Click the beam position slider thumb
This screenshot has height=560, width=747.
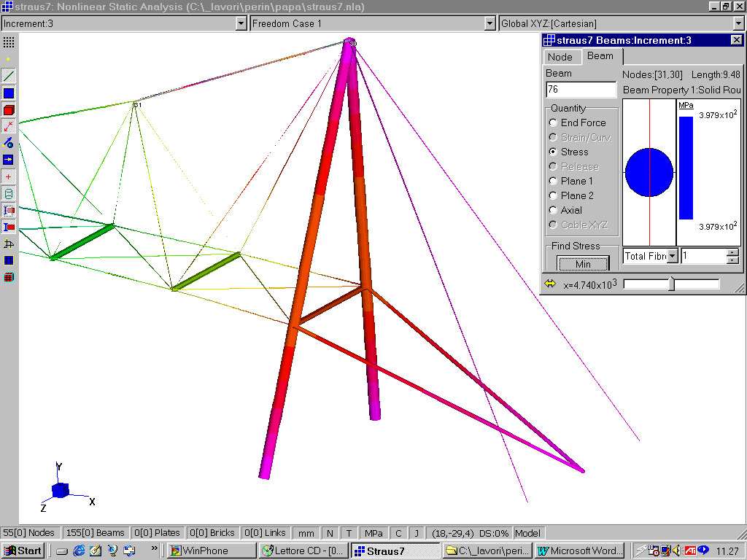coord(671,284)
